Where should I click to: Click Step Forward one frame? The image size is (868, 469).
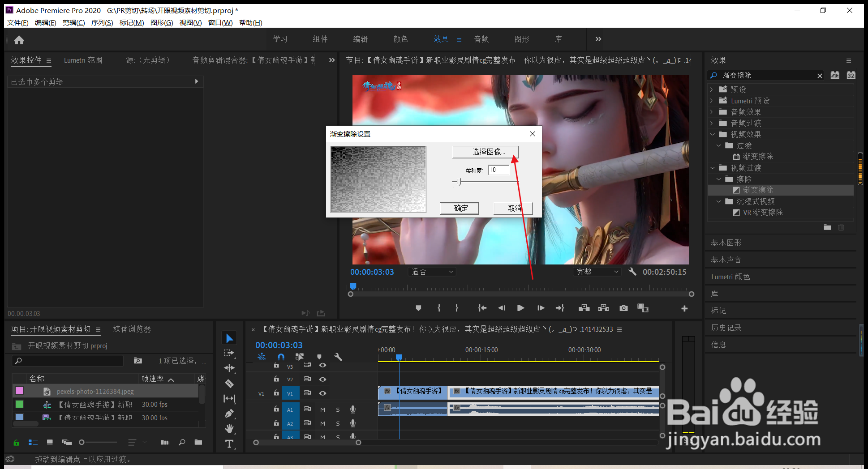click(541, 308)
